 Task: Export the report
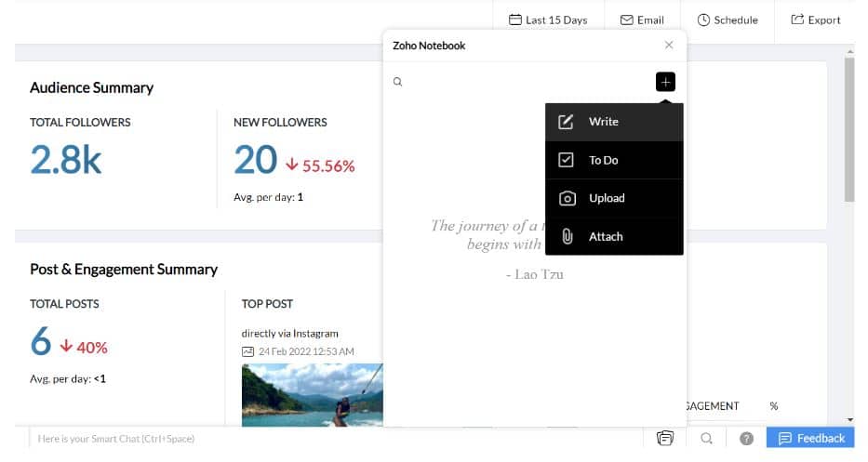[815, 20]
